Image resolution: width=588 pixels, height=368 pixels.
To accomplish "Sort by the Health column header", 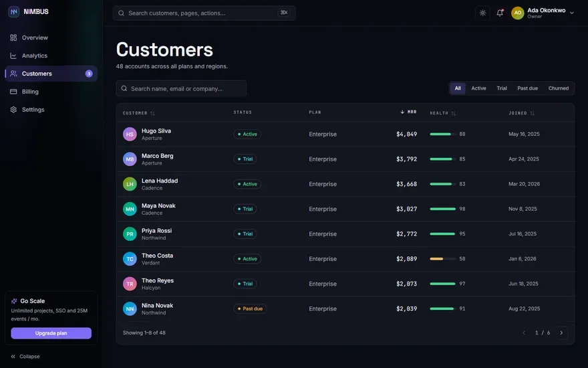I will tap(443, 113).
